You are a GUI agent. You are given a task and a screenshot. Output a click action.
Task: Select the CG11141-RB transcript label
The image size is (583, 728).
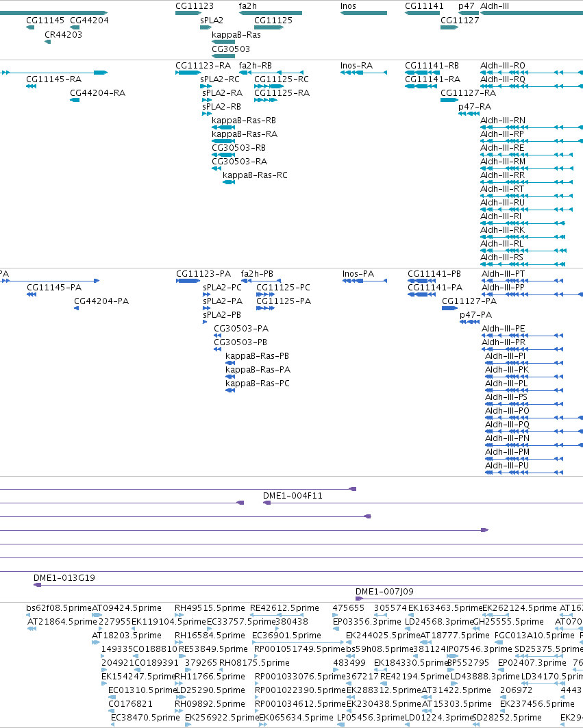(x=432, y=66)
